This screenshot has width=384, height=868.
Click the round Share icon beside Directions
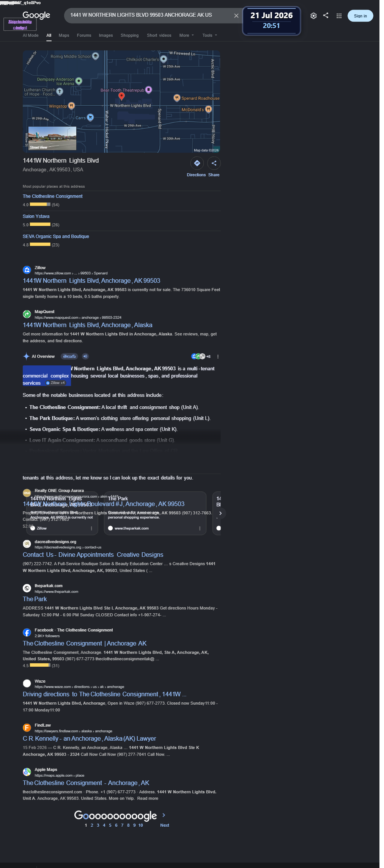(x=214, y=163)
